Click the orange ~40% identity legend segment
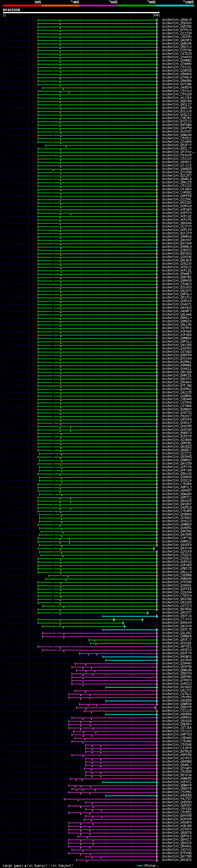This screenshot has height=868, width=197. pos(60,6)
